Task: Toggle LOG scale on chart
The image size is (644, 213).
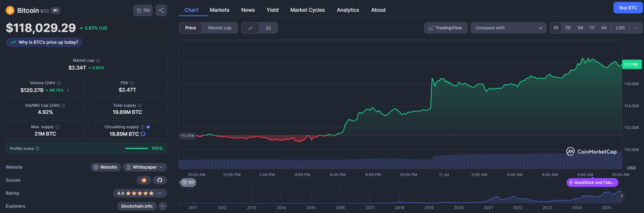Action: 620,28
